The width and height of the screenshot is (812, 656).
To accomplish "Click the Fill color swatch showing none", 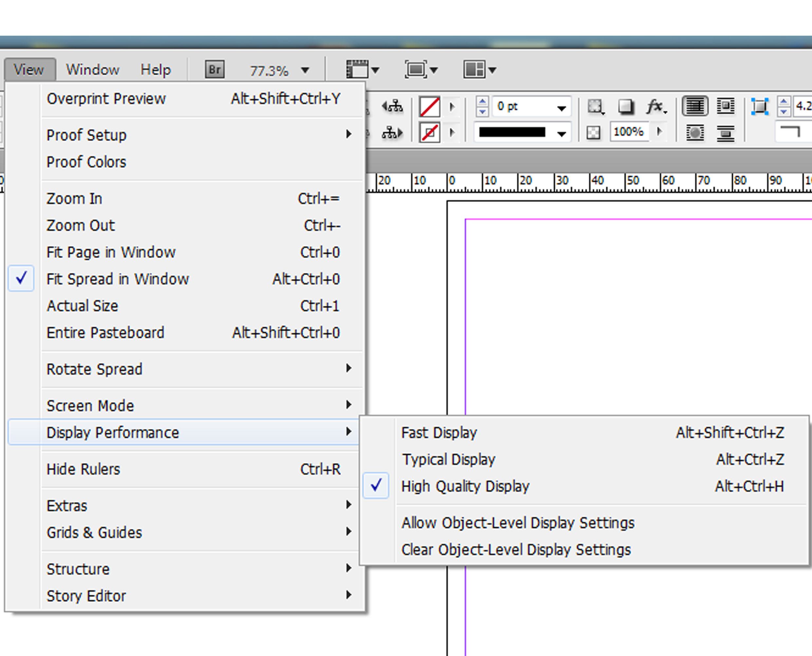I will coord(430,107).
